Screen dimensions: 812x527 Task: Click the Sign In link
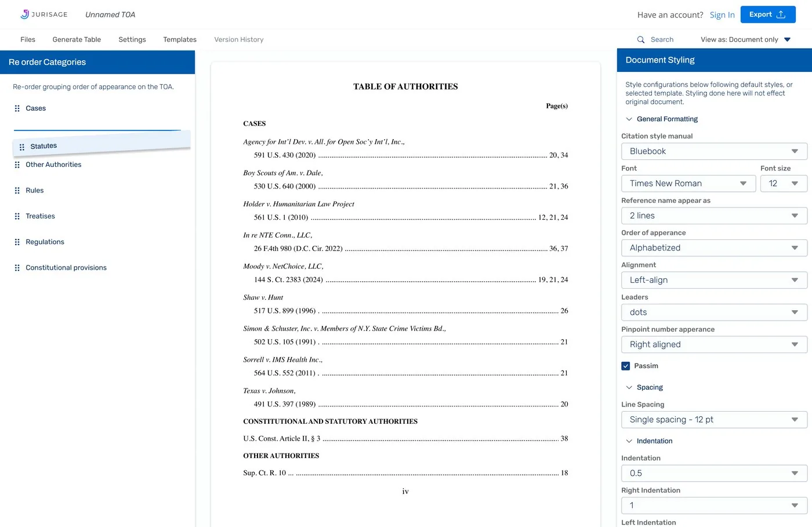tap(722, 15)
